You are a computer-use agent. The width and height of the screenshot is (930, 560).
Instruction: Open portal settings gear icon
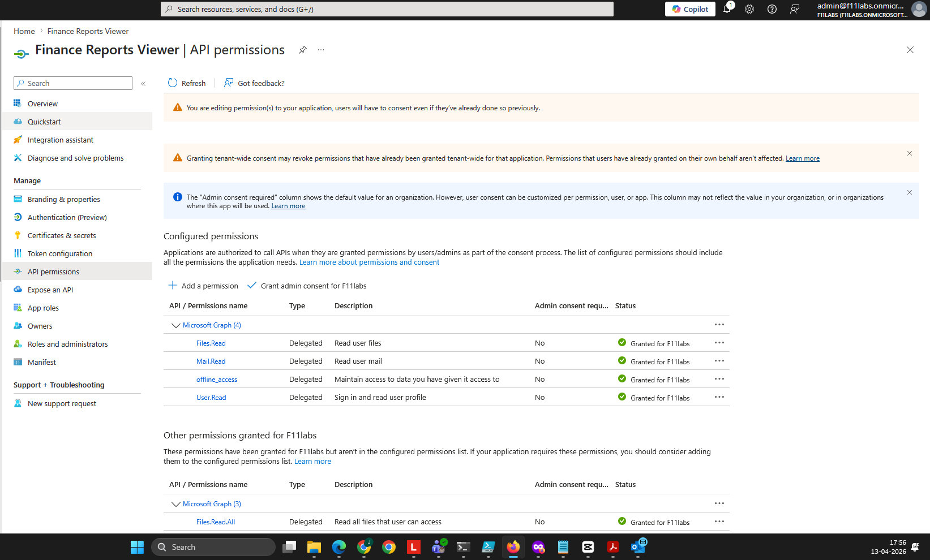click(x=749, y=9)
